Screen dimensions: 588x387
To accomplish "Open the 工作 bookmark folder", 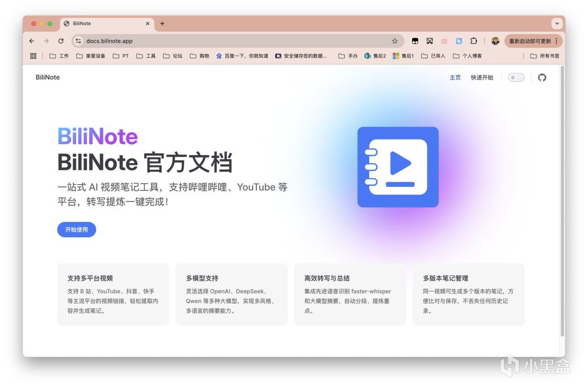I will [x=59, y=56].
